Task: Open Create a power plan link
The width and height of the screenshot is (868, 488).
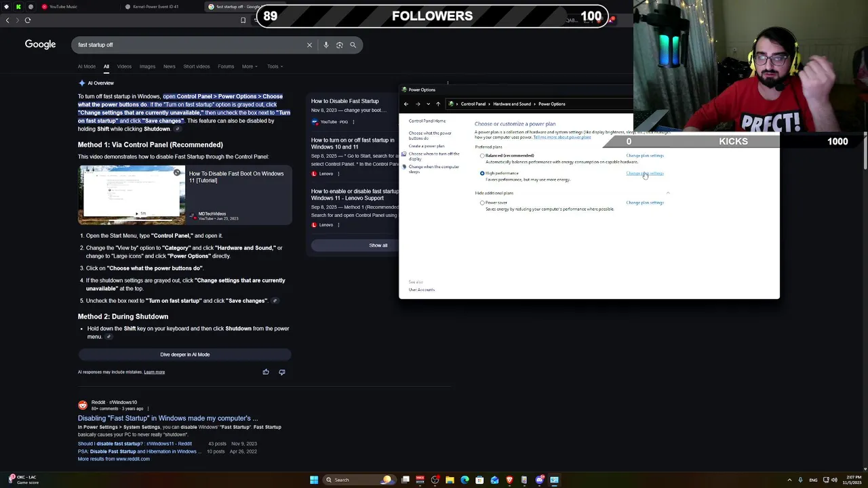Action: click(x=427, y=146)
